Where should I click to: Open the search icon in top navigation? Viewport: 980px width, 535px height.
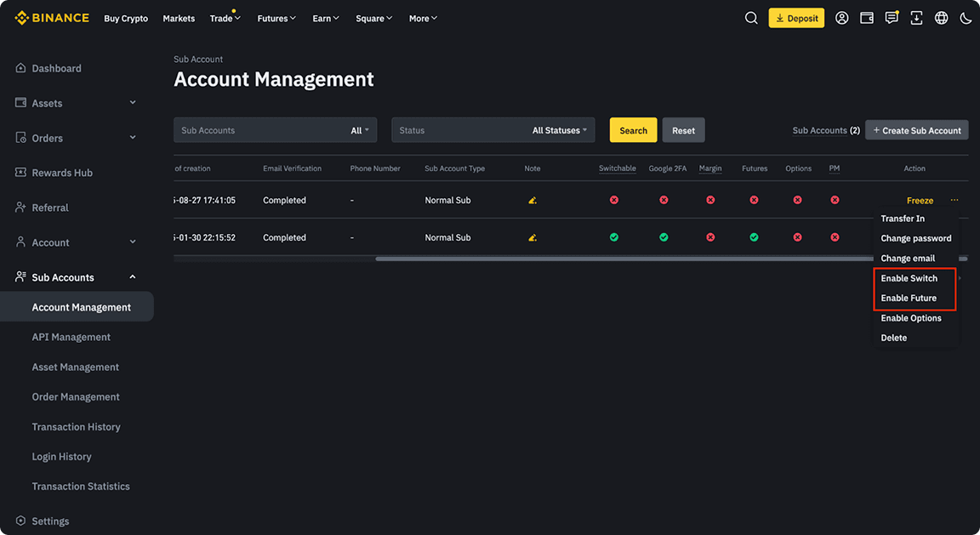click(751, 17)
